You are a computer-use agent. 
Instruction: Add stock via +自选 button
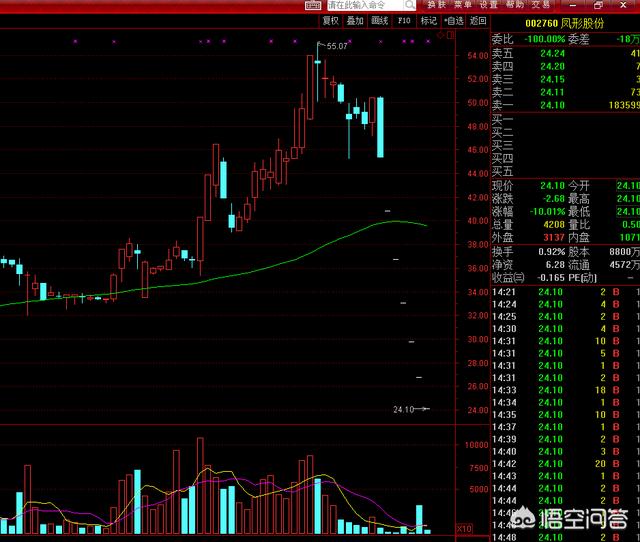pyautogui.click(x=453, y=20)
